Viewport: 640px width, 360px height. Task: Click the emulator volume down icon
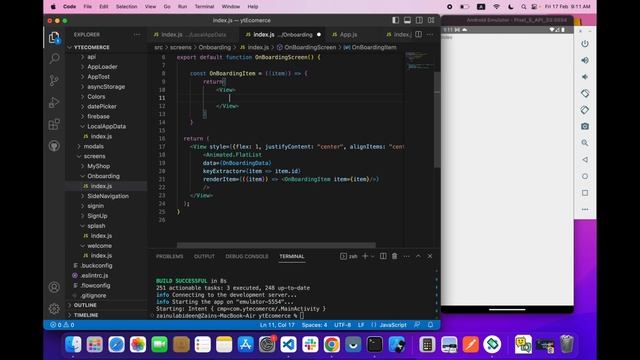(585, 77)
